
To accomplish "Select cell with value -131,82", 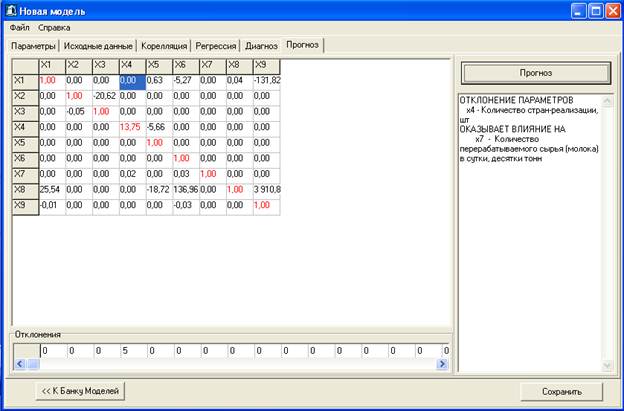I will click(x=267, y=82).
